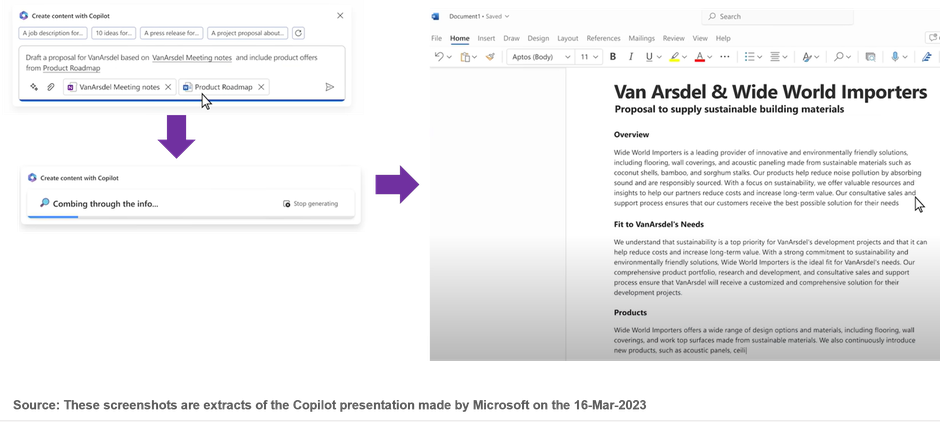Viewport: 940px width, 422px height.
Task: Click the Comments icon at ribbon edge
Action: coord(933,38)
